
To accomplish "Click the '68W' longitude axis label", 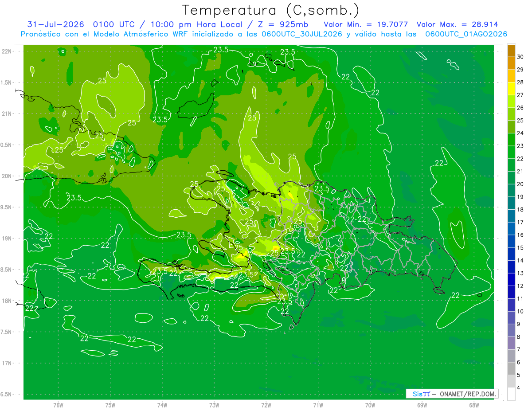I will pyautogui.click(x=473, y=405).
